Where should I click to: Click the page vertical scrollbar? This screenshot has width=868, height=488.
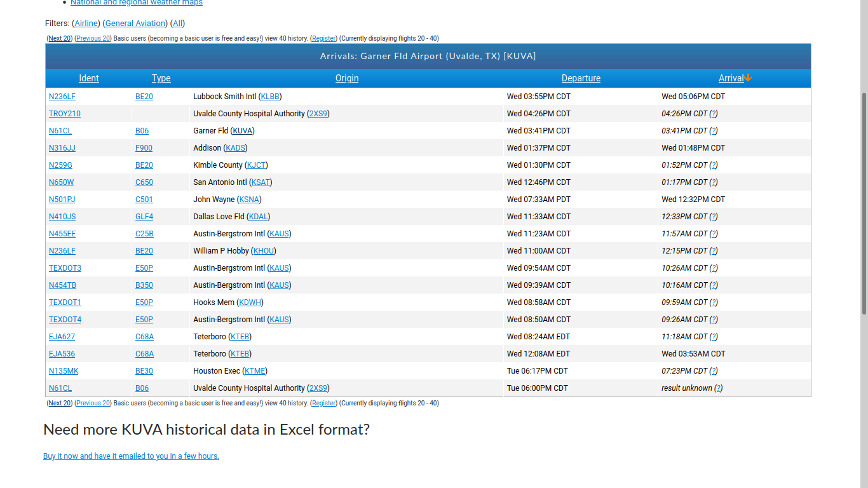[x=864, y=203]
